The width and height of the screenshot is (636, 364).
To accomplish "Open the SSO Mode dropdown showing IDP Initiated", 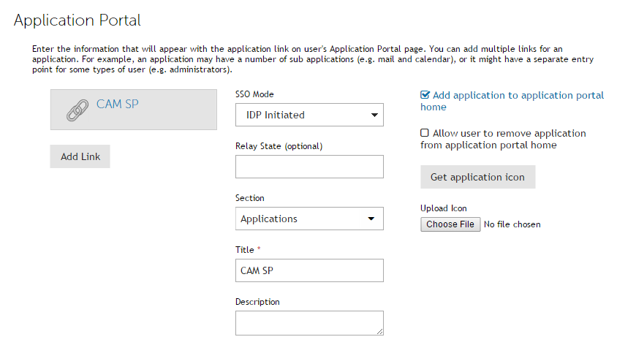I will pyautogui.click(x=309, y=115).
